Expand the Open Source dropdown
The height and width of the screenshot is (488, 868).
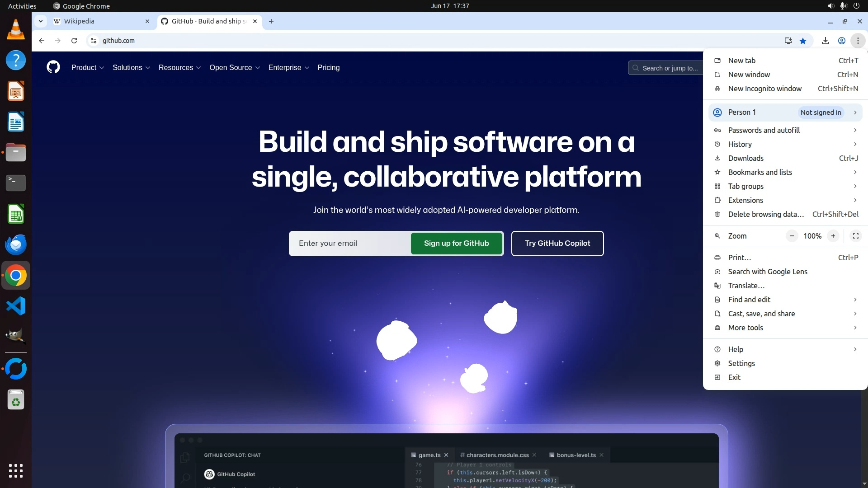(234, 67)
